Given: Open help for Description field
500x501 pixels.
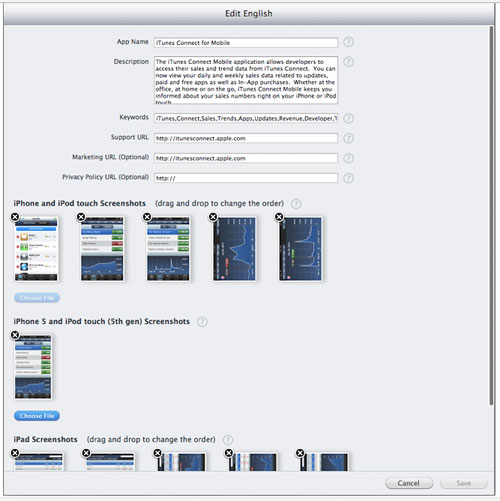Looking at the screenshot, I should tap(348, 62).
